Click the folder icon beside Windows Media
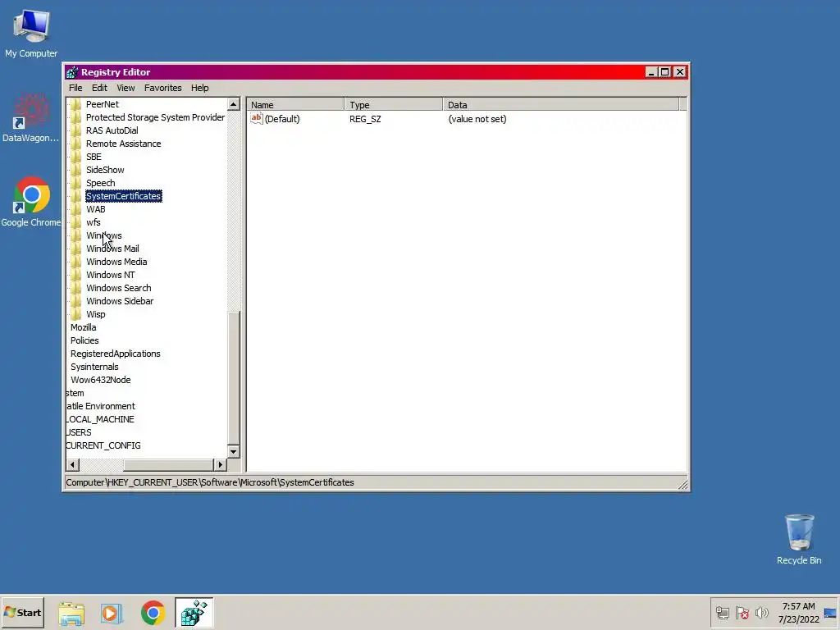 pyautogui.click(x=76, y=262)
